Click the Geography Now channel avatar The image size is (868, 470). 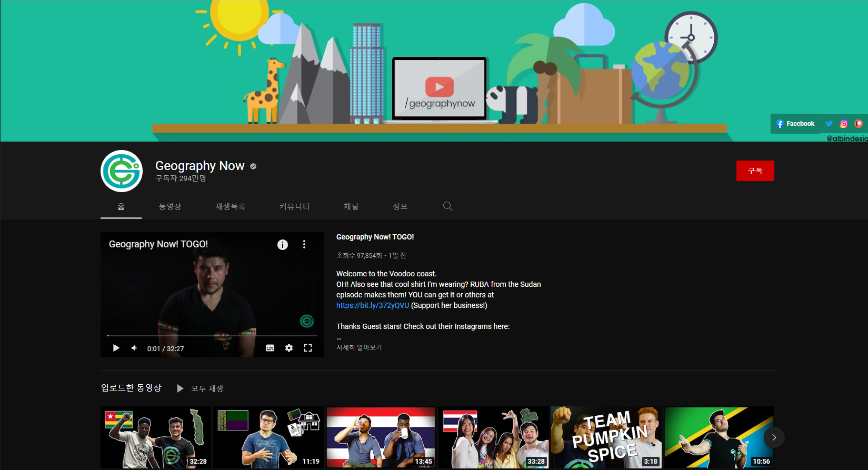(122, 171)
